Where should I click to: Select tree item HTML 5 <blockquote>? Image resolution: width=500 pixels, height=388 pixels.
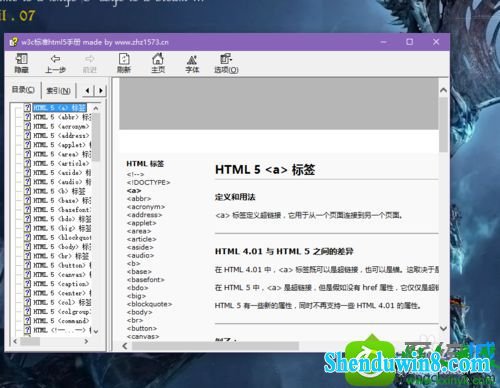point(62,238)
